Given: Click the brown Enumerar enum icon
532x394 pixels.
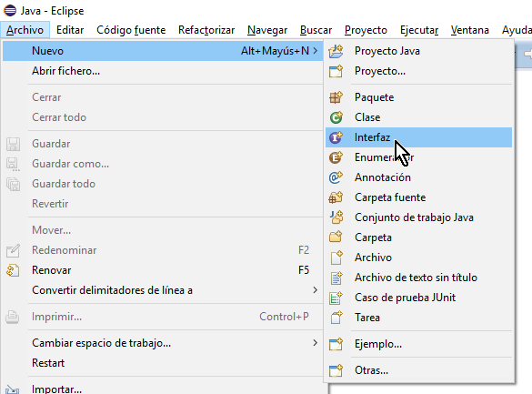Looking at the screenshot, I should pyautogui.click(x=336, y=157).
